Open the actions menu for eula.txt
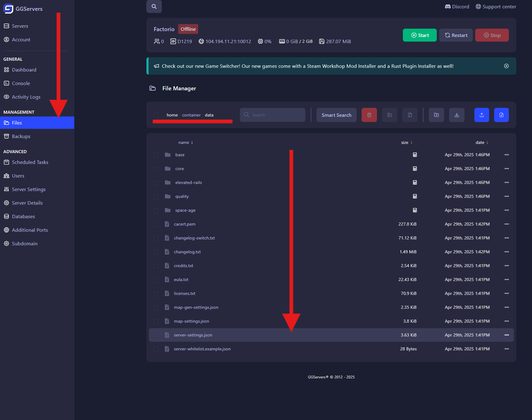Viewport: 532px width, 420px height. (506, 279)
